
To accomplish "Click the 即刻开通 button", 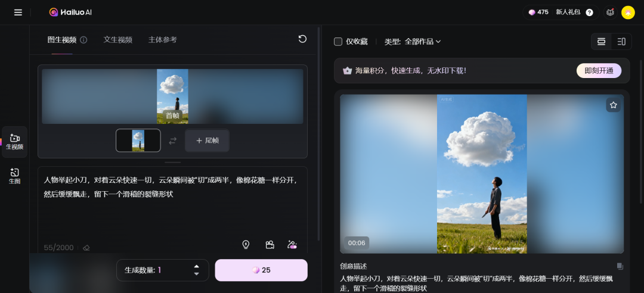I will 599,71.
